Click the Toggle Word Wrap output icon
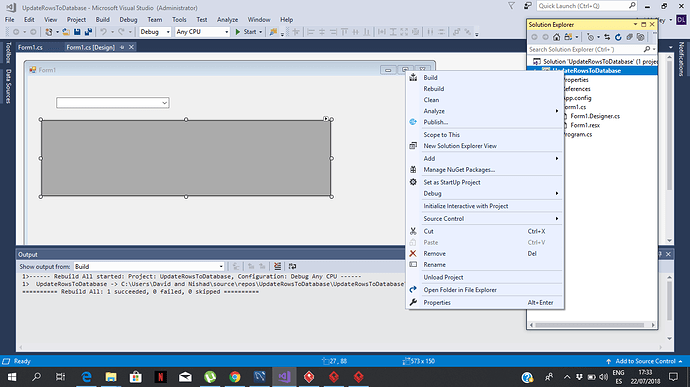This screenshot has width=690, height=387. pyautogui.click(x=292, y=266)
